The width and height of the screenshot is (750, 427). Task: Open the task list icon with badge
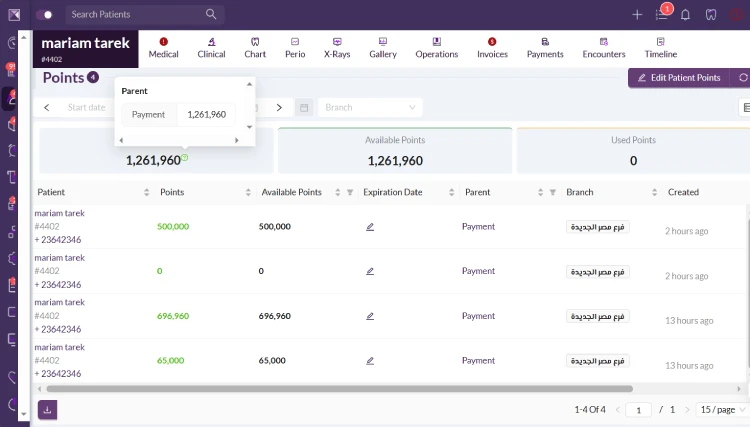tap(662, 15)
